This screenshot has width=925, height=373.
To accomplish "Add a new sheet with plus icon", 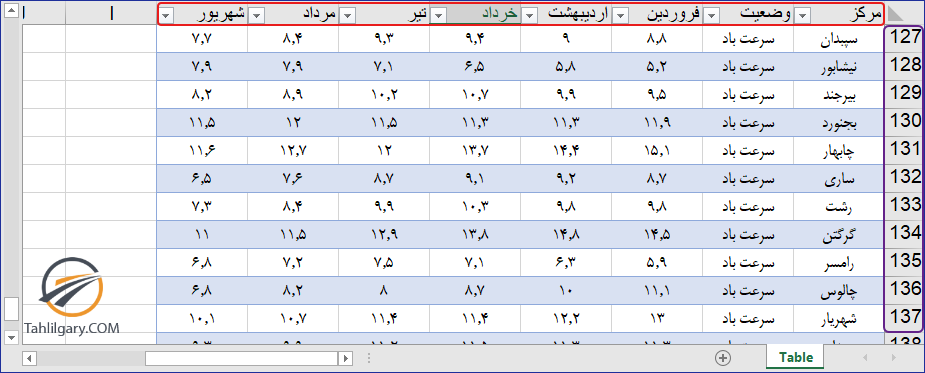I will (x=723, y=357).
